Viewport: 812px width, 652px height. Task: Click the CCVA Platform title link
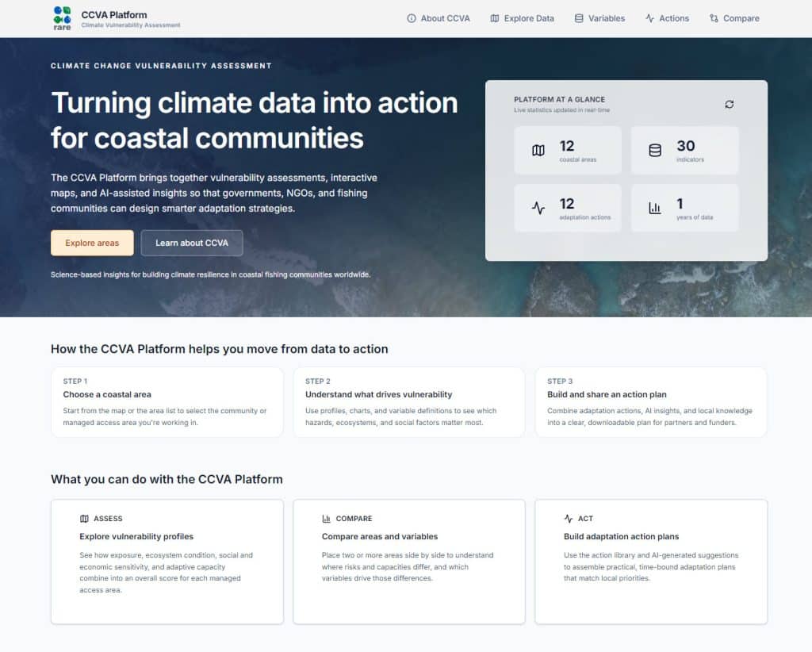(x=114, y=14)
